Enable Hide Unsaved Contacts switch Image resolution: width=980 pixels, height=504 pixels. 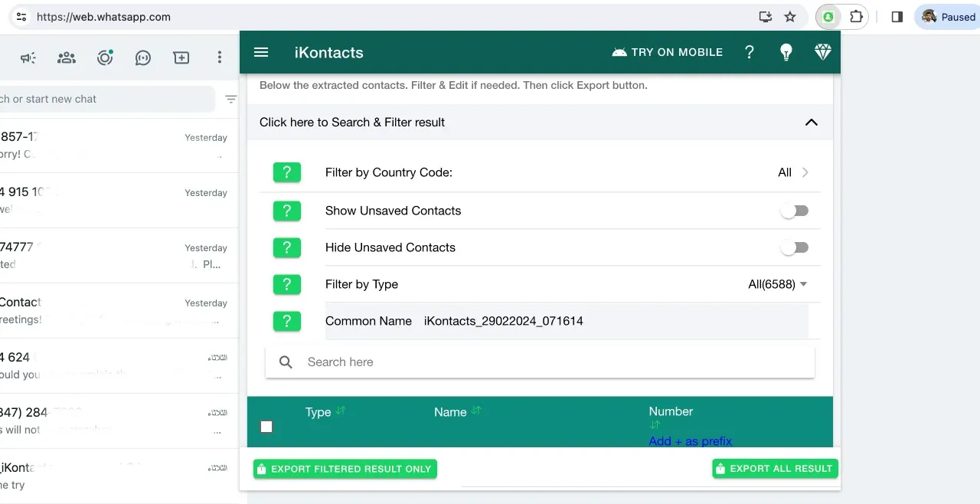click(794, 247)
